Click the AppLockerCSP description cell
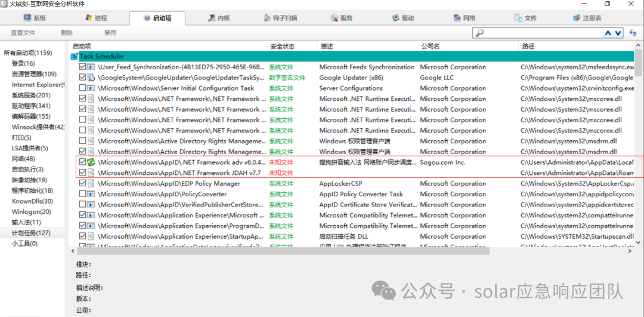The width and height of the screenshot is (644, 317). coord(341,183)
